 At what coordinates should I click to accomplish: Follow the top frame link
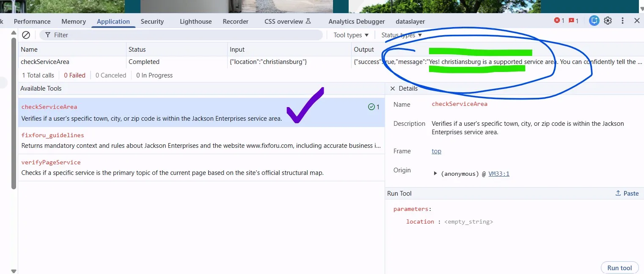(x=436, y=151)
